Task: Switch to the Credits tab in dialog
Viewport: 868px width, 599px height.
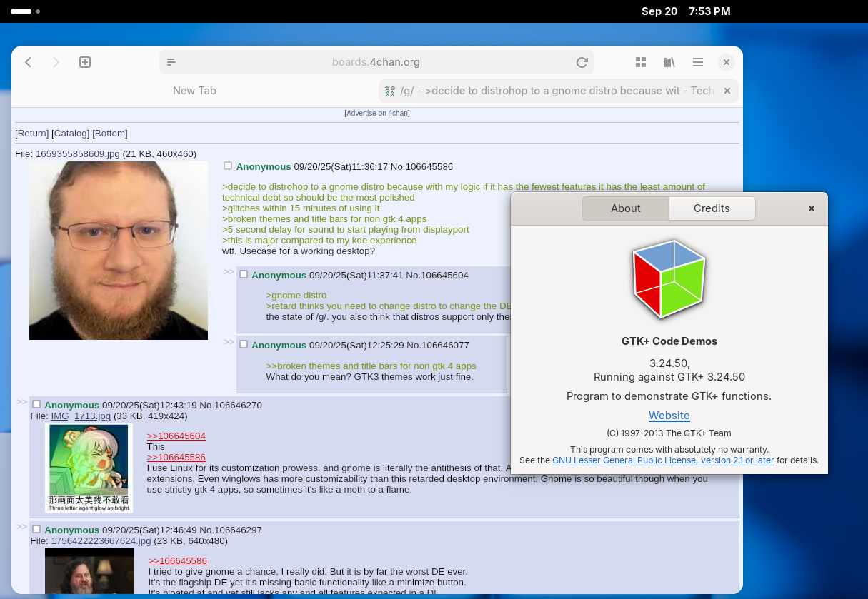Action: tap(712, 208)
